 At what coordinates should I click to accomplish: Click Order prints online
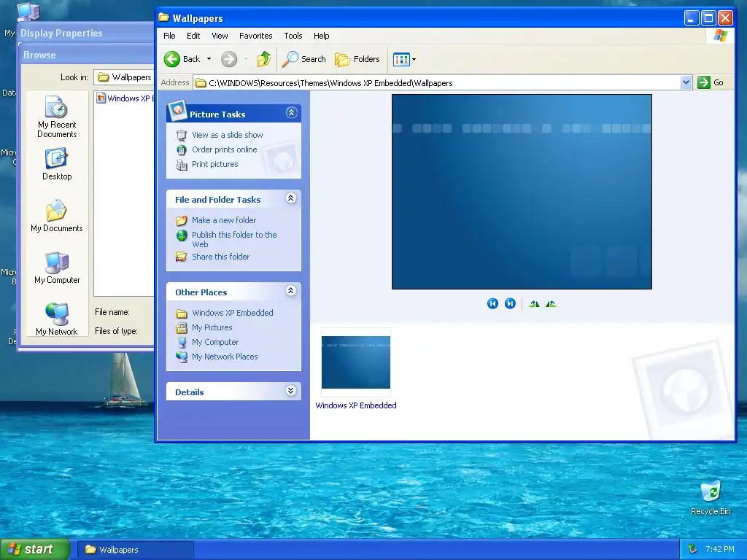[x=225, y=149]
